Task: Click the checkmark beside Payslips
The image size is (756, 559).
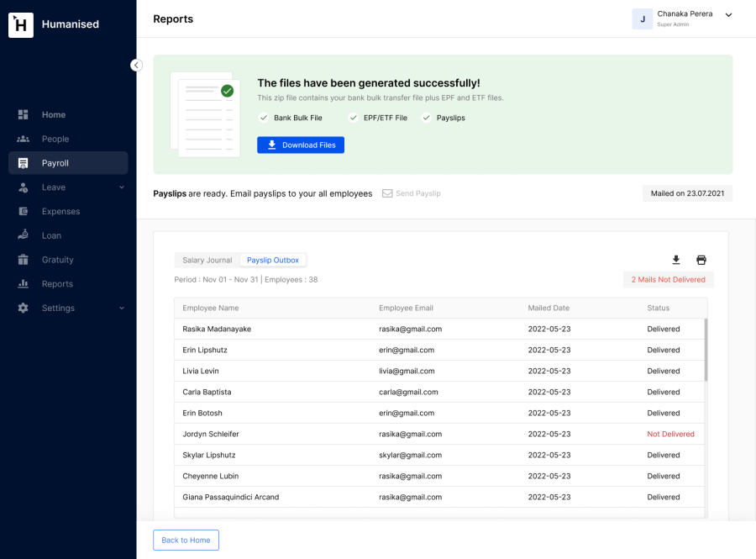Action: (x=426, y=118)
